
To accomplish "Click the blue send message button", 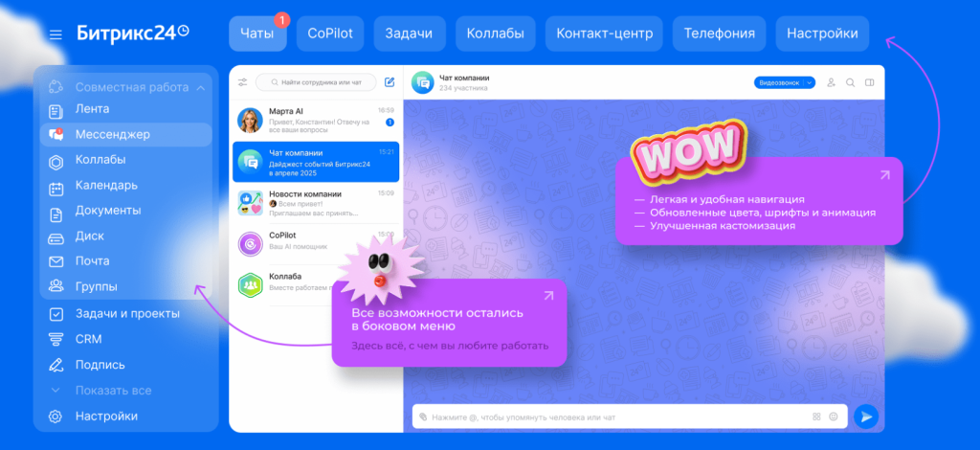I will 865,416.
